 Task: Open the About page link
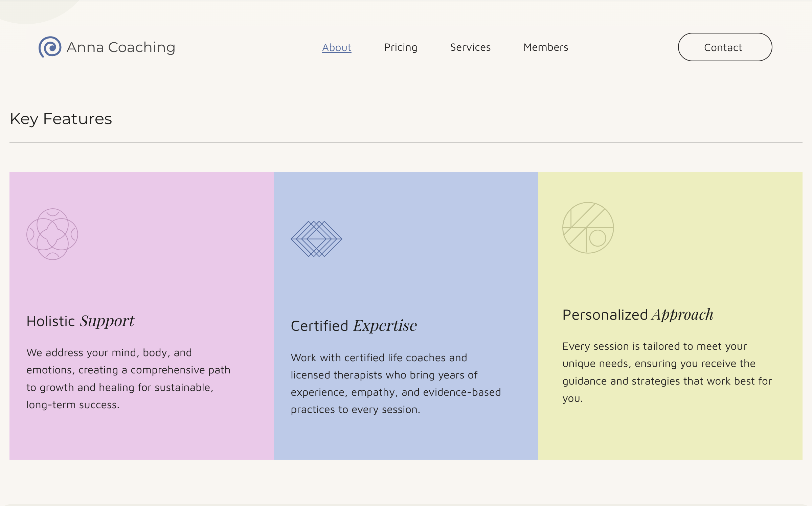coord(337,47)
